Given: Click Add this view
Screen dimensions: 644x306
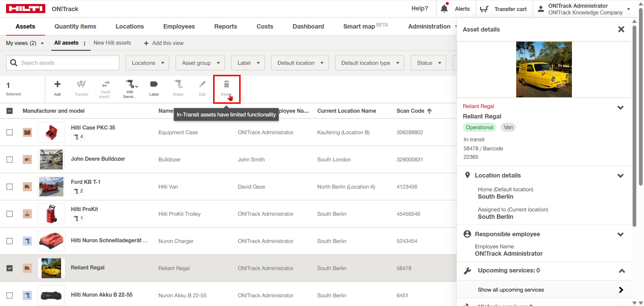Looking at the screenshot, I should (164, 43).
